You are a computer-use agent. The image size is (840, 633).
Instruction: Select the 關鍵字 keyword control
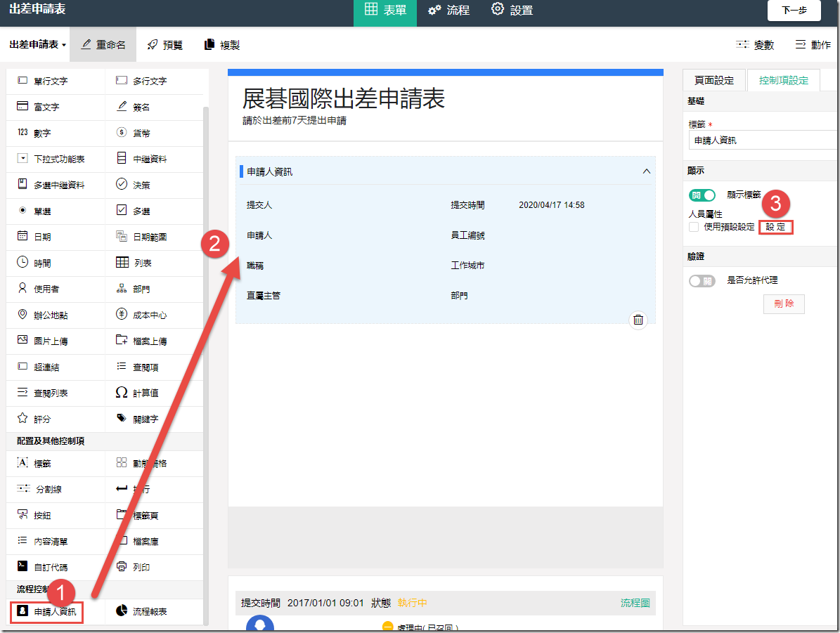coord(154,419)
